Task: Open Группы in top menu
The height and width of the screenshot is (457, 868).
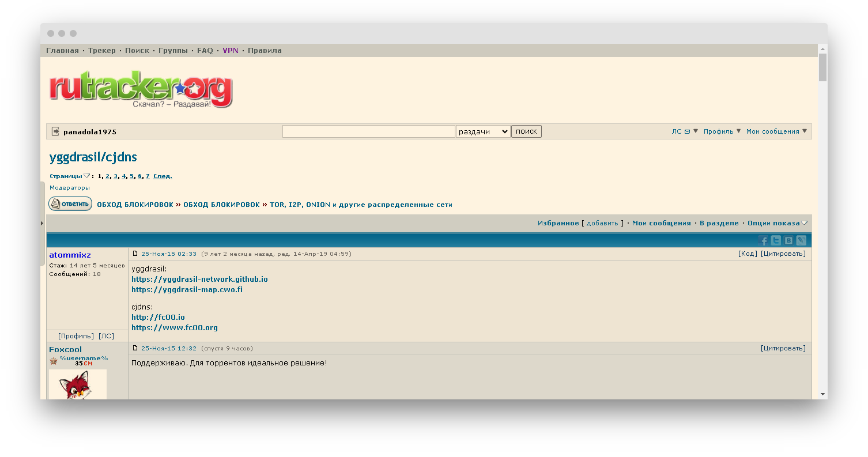Action: coord(173,51)
